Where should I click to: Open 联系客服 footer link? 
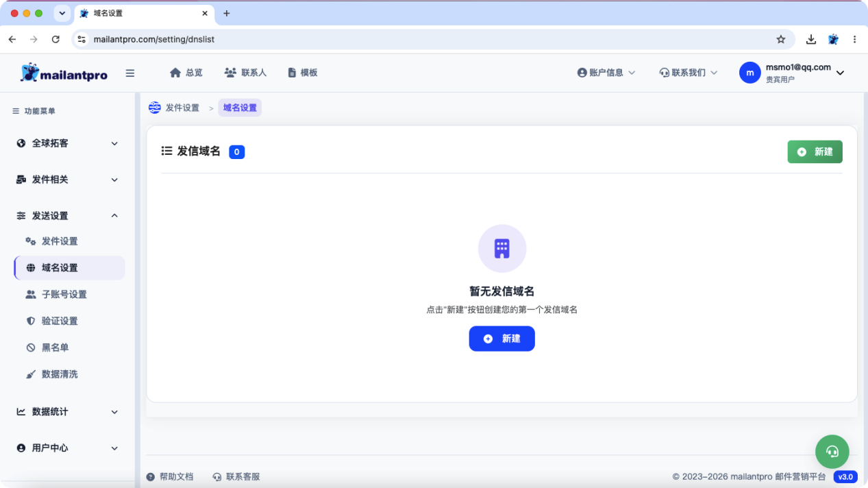click(x=236, y=476)
